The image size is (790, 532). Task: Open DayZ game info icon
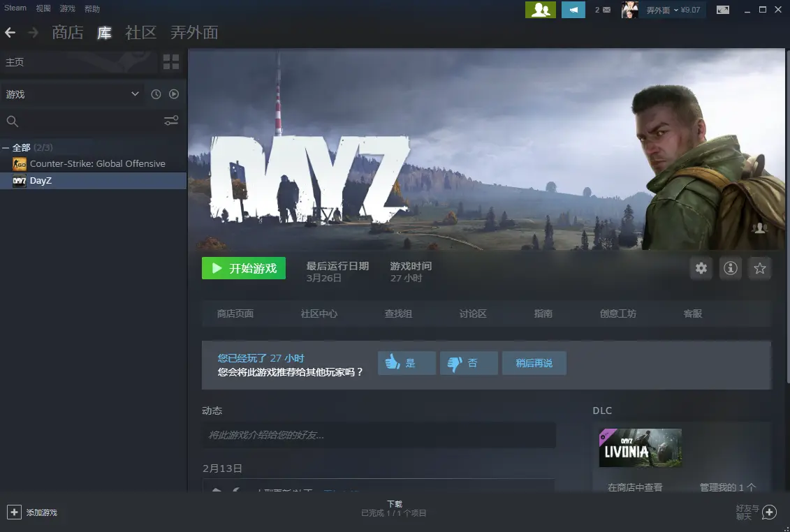(731, 268)
